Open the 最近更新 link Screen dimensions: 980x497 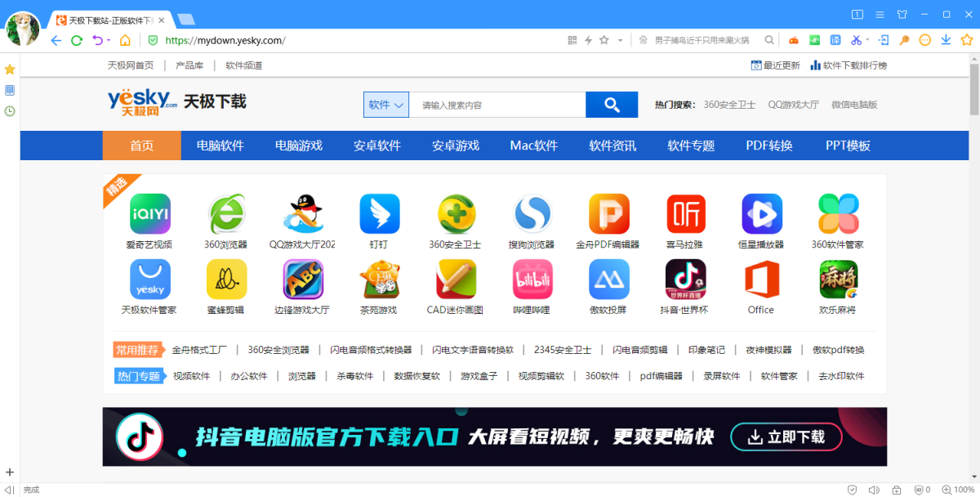point(776,65)
